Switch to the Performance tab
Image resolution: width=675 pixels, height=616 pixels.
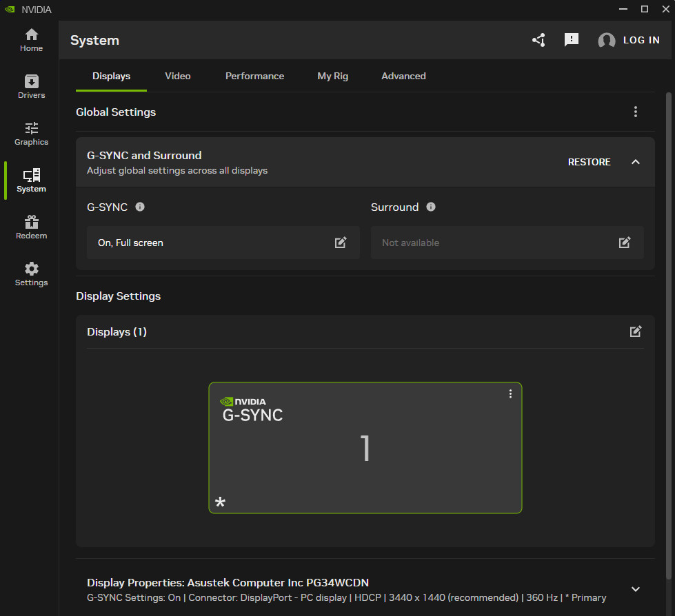click(x=254, y=76)
